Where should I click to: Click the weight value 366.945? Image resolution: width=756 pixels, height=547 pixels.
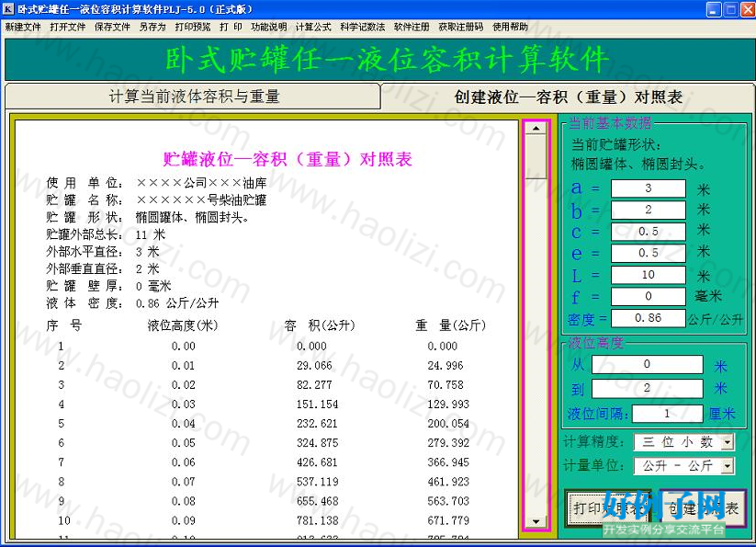pyautogui.click(x=448, y=462)
